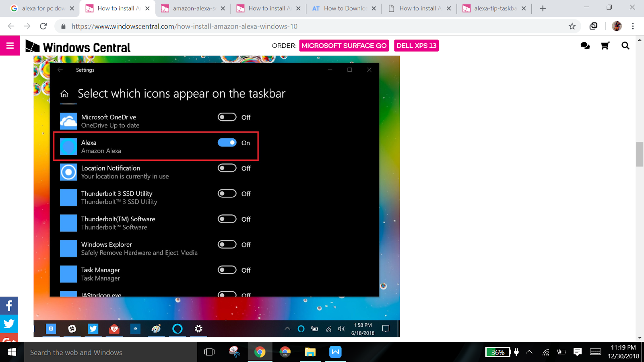Open the Windows Central search magnifier

pyautogui.click(x=625, y=46)
